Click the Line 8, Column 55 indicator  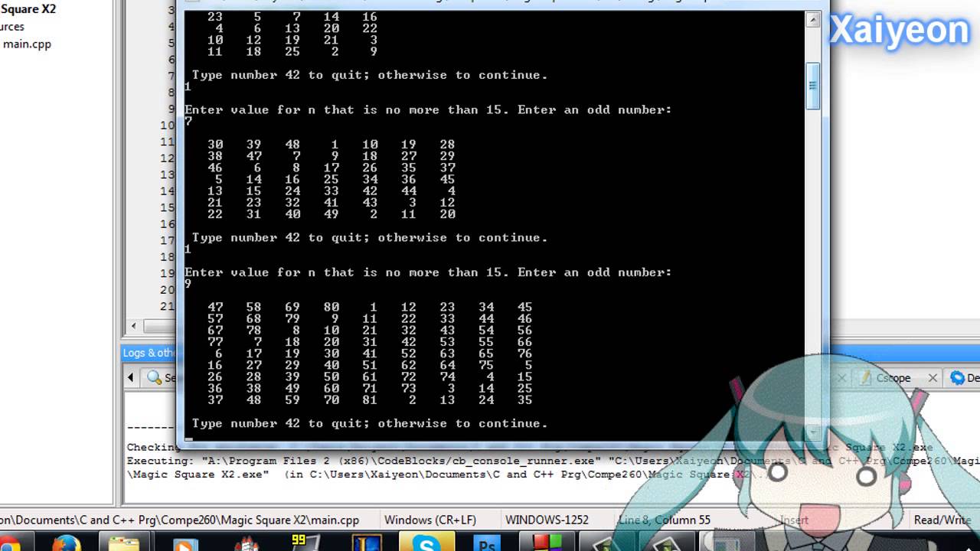point(664,520)
